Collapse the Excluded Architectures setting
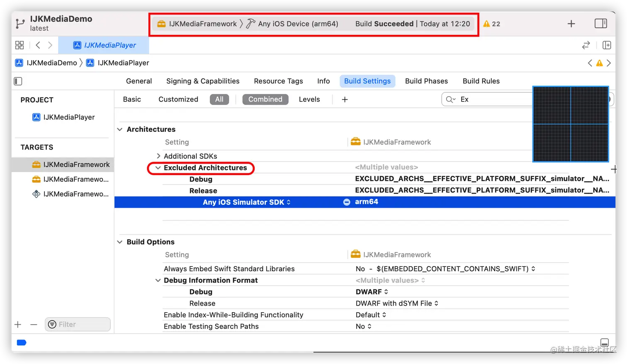Screen dimensions: 627x364 tap(158, 168)
